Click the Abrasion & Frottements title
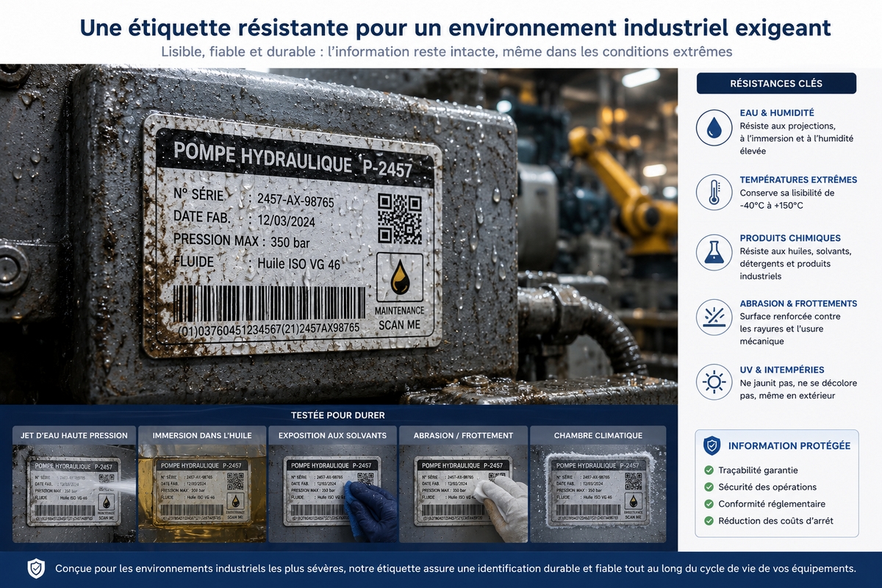 click(798, 304)
